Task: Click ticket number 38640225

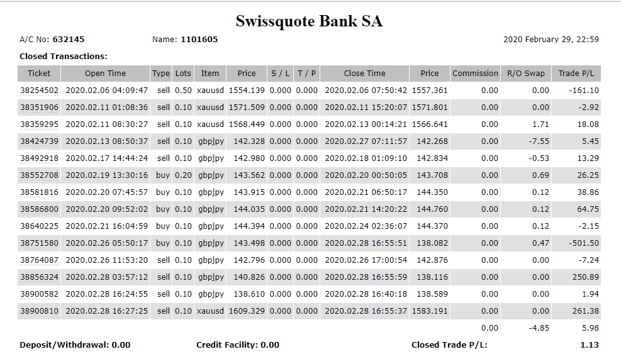Action: 39,226
